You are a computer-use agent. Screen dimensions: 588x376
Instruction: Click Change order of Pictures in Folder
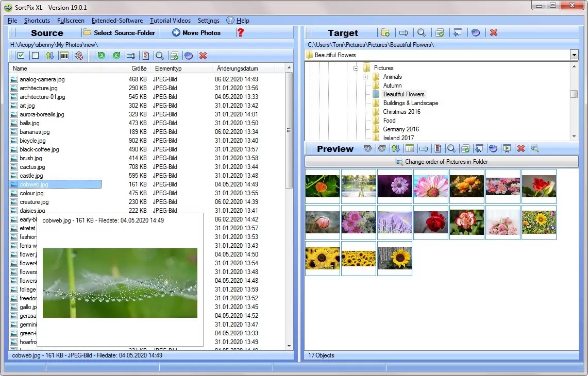(441, 161)
